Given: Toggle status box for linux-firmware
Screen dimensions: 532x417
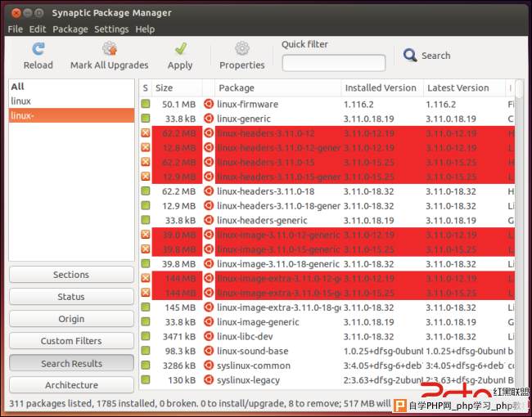Looking at the screenshot, I should coord(146,104).
